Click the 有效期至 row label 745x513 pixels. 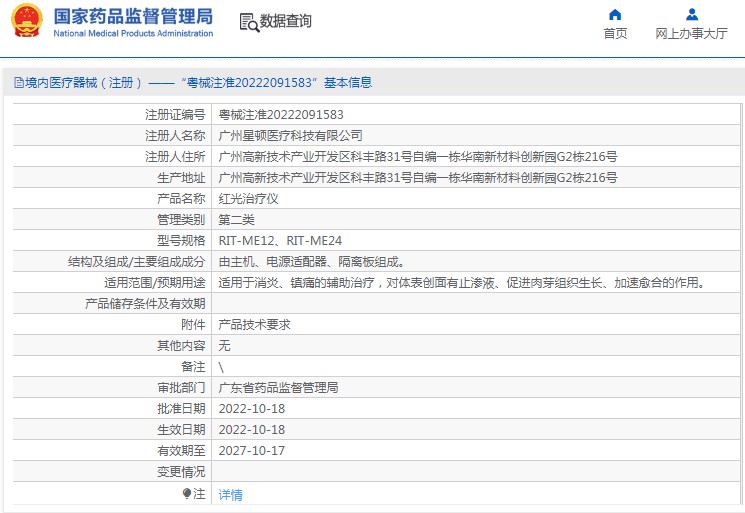coord(181,451)
